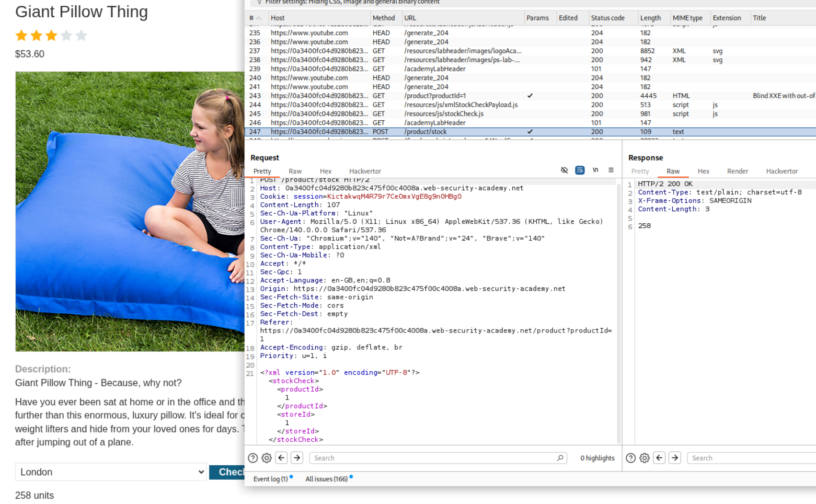Image resolution: width=816 pixels, height=504 pixels.
Task: Jump to next match in Response panel
Action: pos(675,458)
